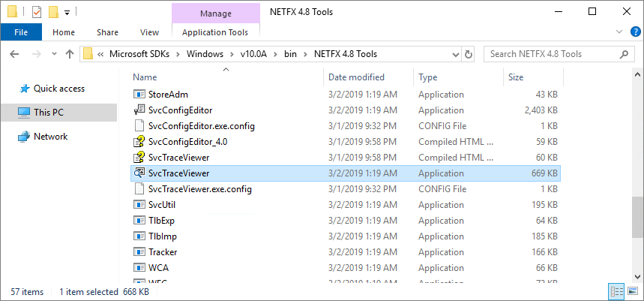Open the Application Tools tab
The image size is (644, 301).
[x=215, y=32]
